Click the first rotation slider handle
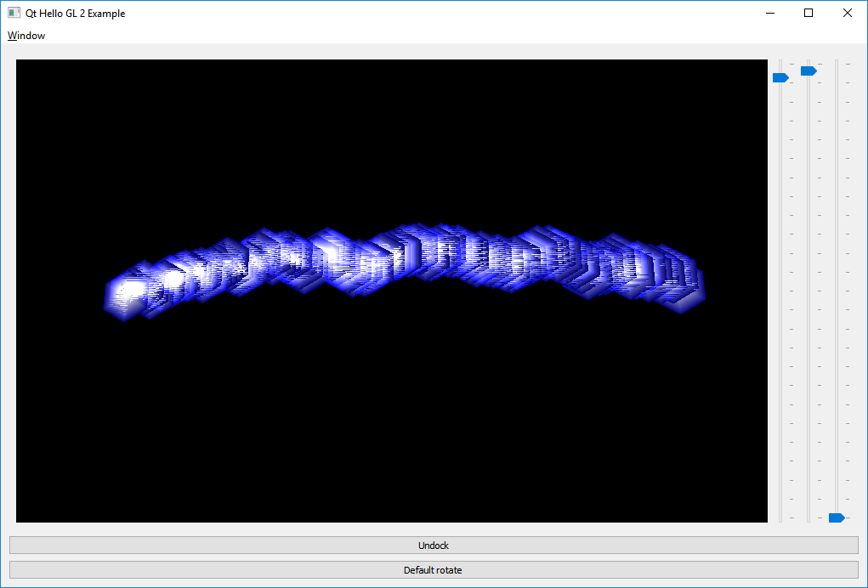The image size is (868, 588). pyautogui.click(x=780, y=78)
